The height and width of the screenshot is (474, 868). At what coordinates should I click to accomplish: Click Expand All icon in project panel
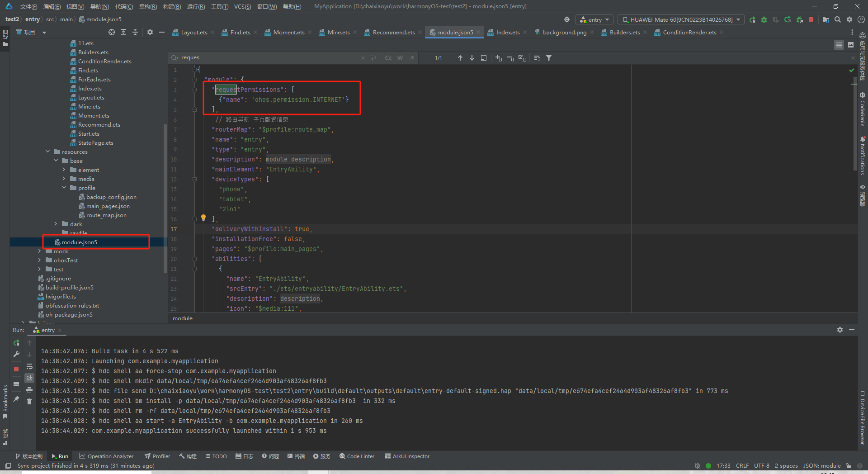(123, 32)
